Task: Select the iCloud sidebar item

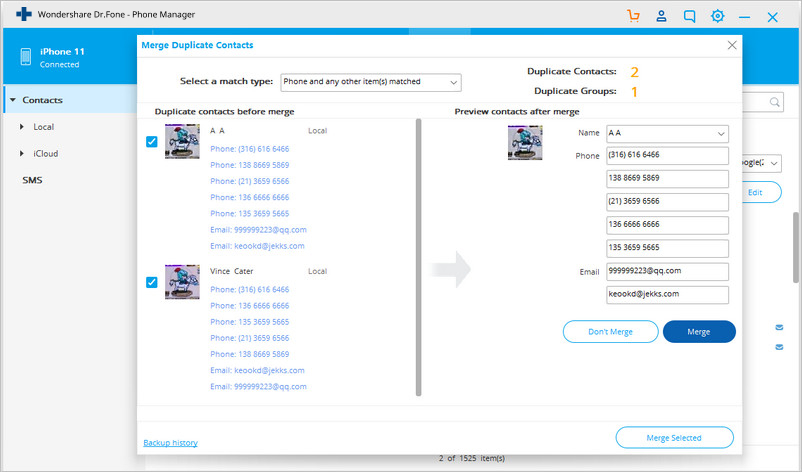Action: 46,153
